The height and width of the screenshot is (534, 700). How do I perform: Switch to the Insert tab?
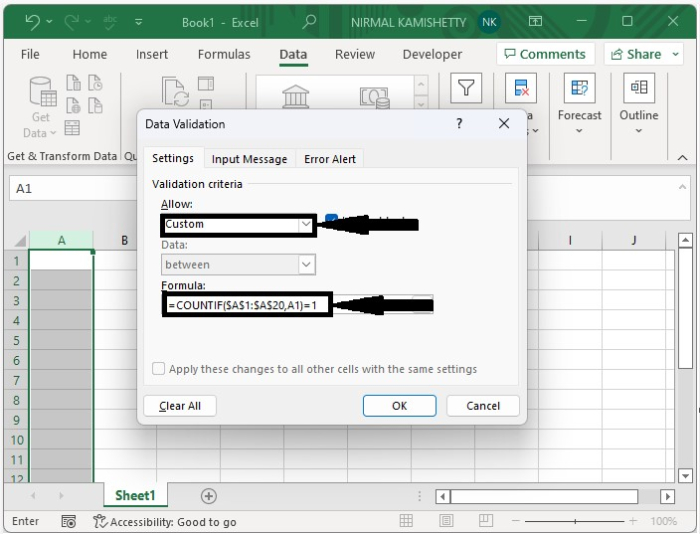[152, 54]
